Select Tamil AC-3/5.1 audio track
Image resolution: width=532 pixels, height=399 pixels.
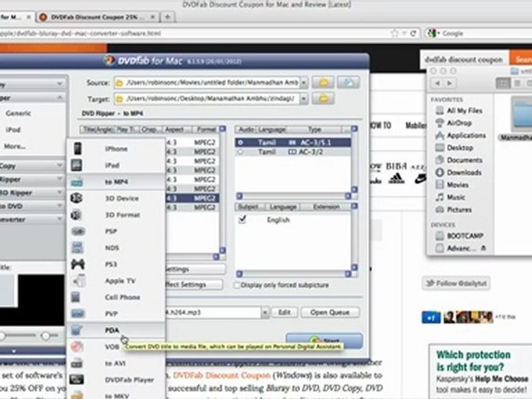pos(293,142)
